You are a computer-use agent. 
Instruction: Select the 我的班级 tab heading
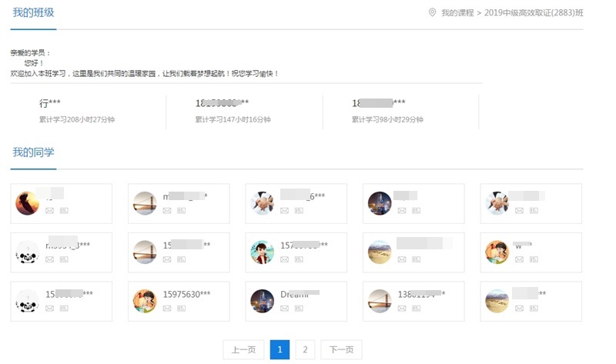pyautogui.click(x=33, y=13)
